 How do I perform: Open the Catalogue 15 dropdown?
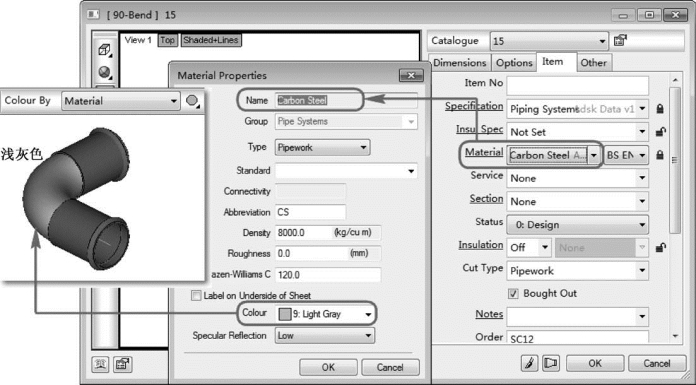(549, 41)
